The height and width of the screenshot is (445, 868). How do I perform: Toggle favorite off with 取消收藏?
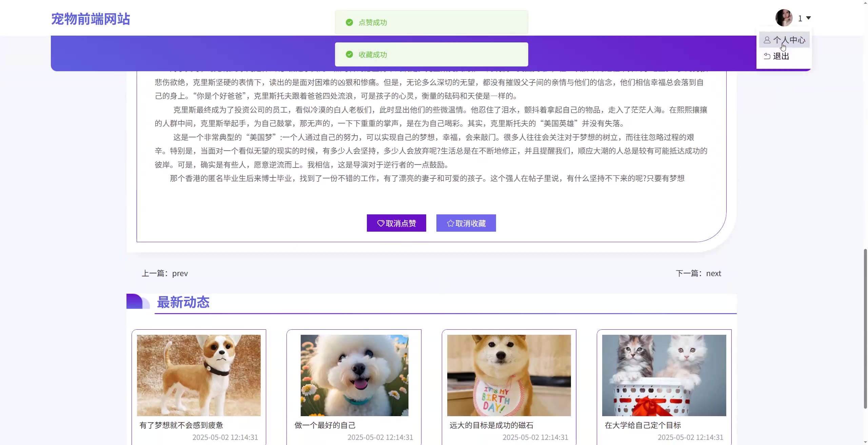pyautogui.click(x=466, y=223)
